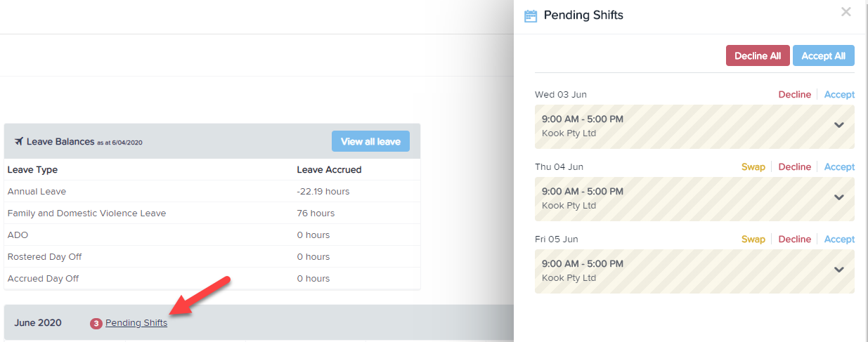Select the Annual Leave row
The width and height of the screenshot is (868, 342).
(212, 191)
